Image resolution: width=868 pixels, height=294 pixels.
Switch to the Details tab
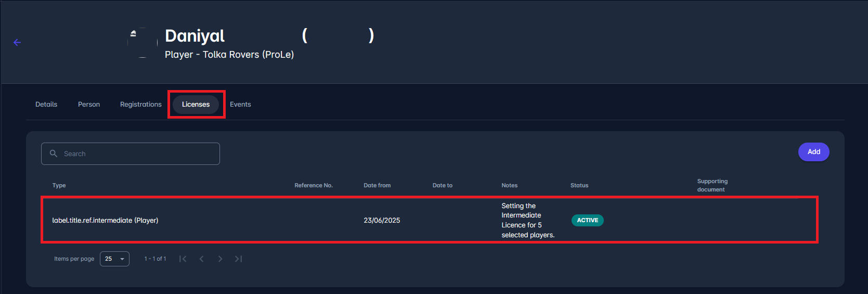point(46,105)
